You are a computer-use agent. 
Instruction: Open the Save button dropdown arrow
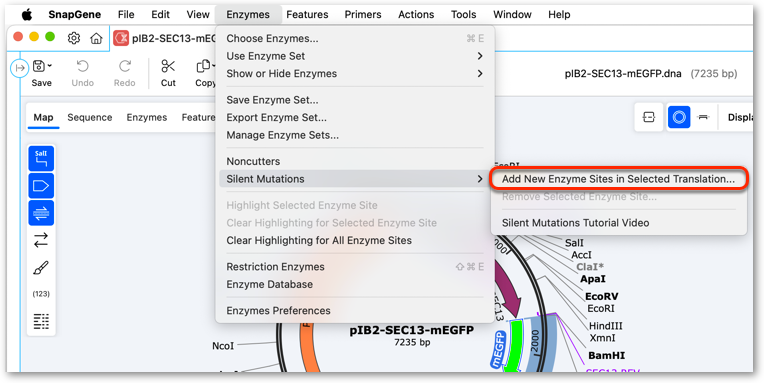point(50,66)
